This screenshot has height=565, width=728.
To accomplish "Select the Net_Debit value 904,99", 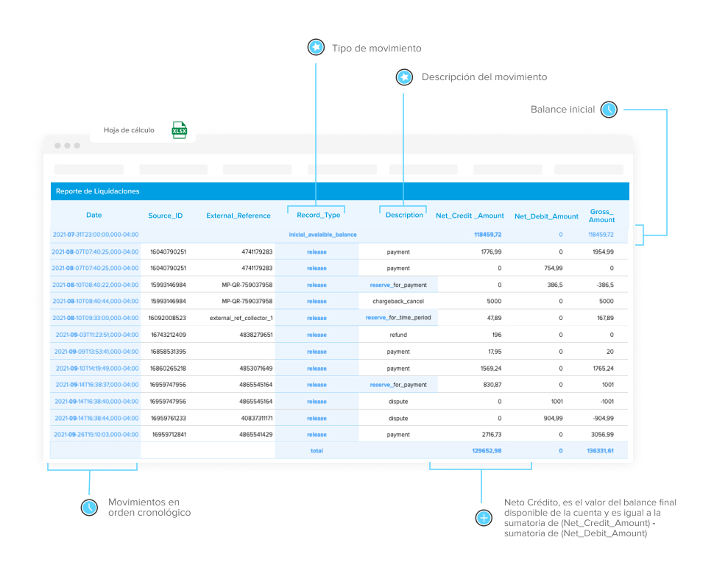I will point(553,419).
